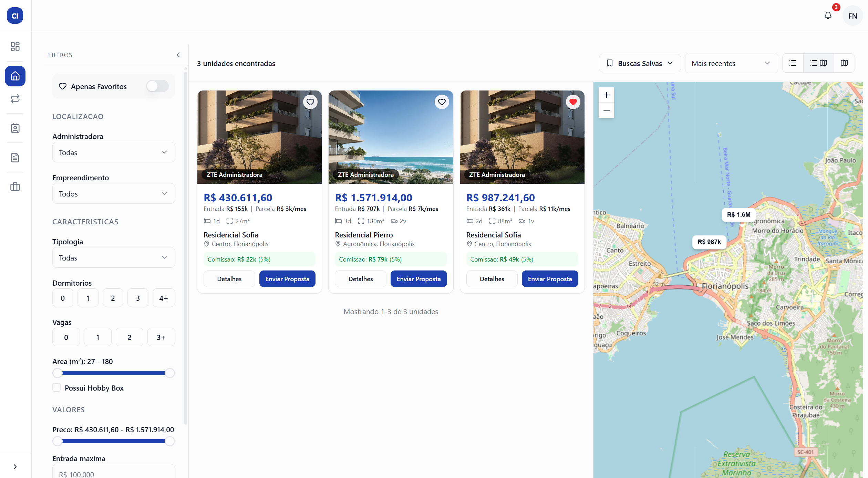The width and height of the screenshot is (868, 478).
Task: Check the Possui Hobby Box checkbox
Action: click(57, 388)
